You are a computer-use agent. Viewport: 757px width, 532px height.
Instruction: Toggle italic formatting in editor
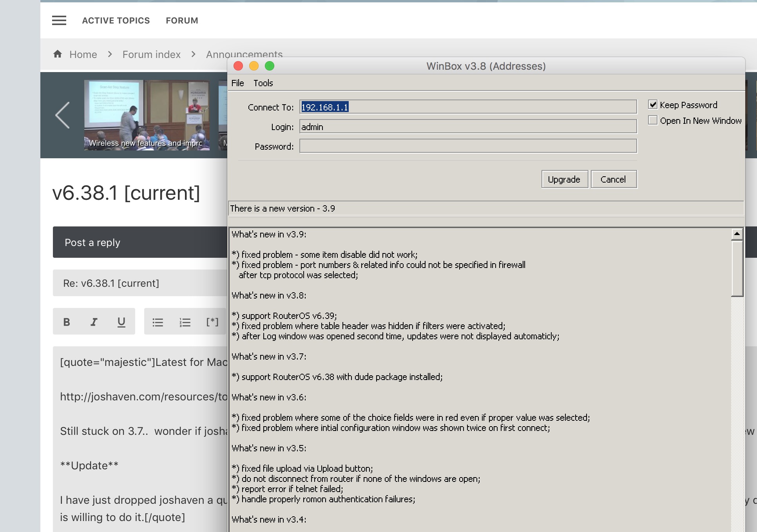pos(94,322)
